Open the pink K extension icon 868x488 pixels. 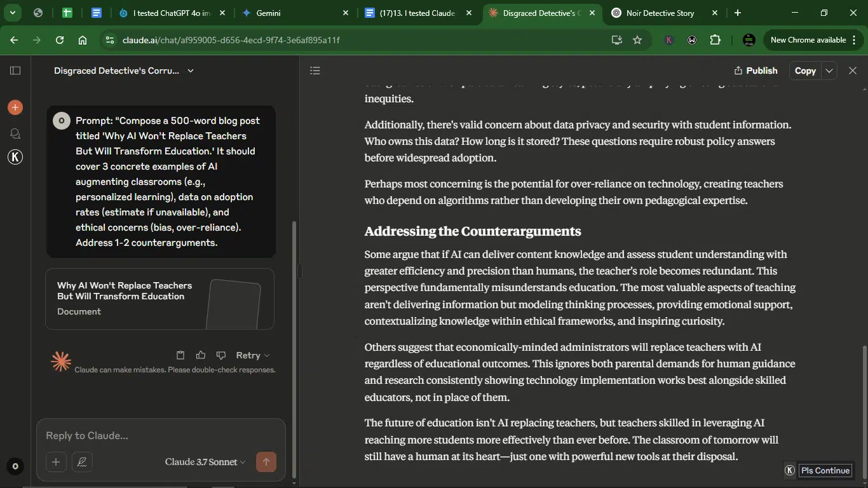[x=668, y=40]
